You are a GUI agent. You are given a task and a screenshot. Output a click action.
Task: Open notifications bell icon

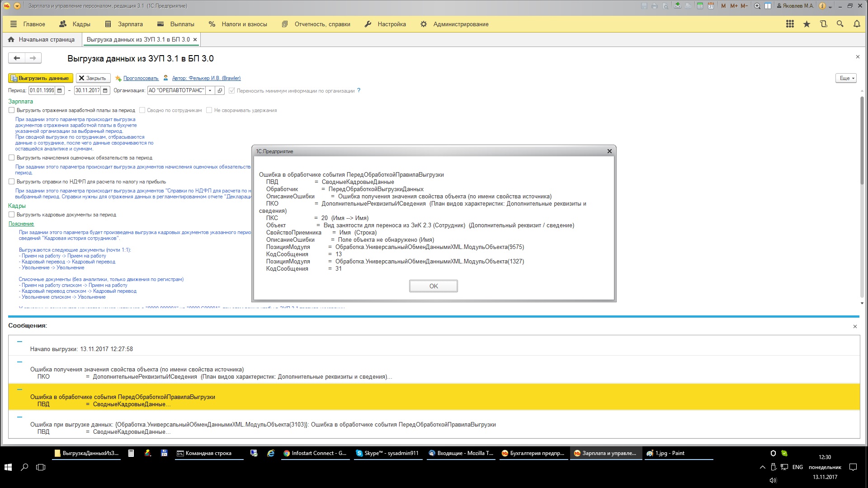click(x=857, y=24)
